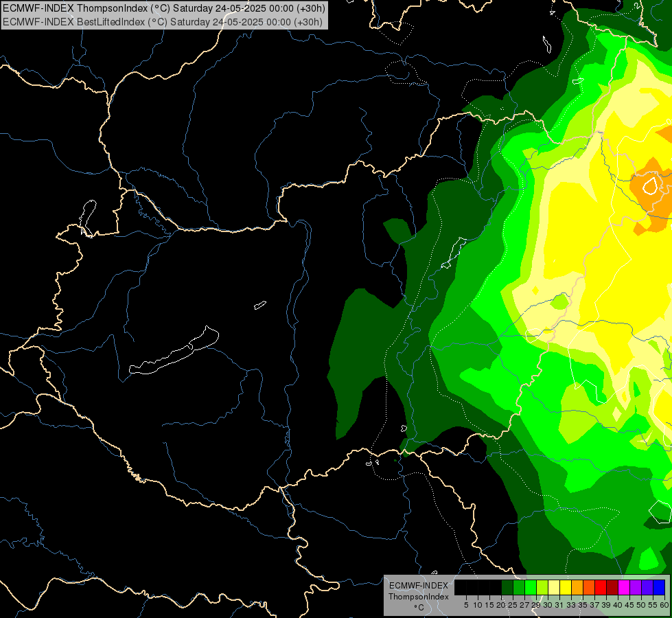Click the legend label "ECMWF-INDEX"
This screenshot has width=672, height=618.
point(419,586)
